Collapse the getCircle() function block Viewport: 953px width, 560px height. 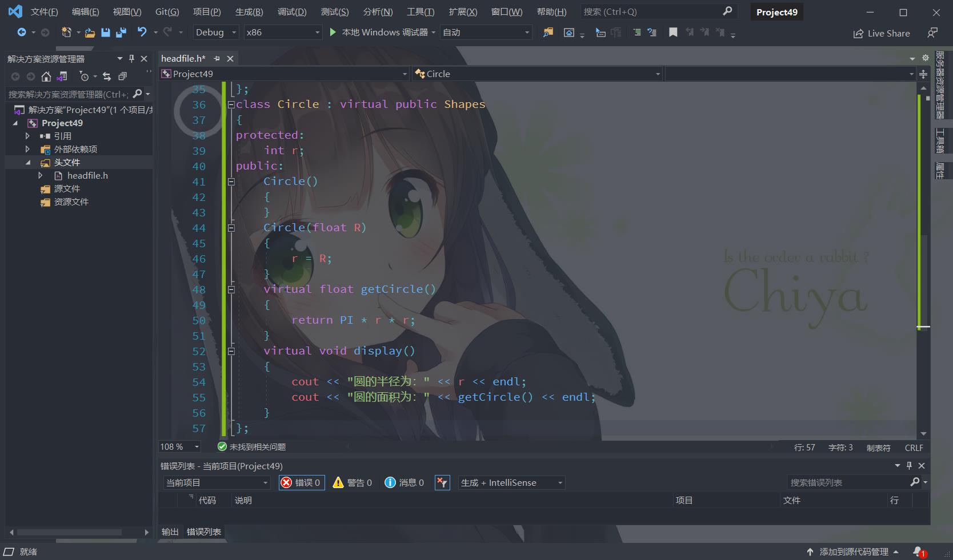coord(231,289)
